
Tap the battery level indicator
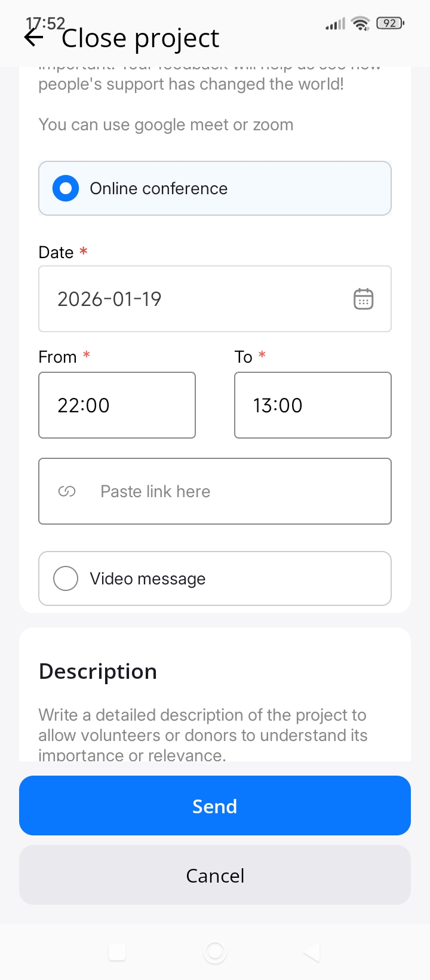pos(390,23)
